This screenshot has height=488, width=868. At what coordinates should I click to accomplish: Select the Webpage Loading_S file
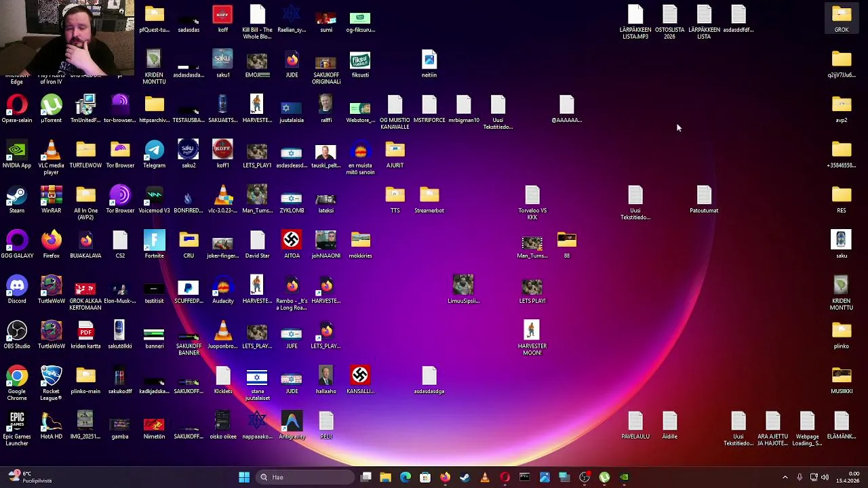point(807,428)
